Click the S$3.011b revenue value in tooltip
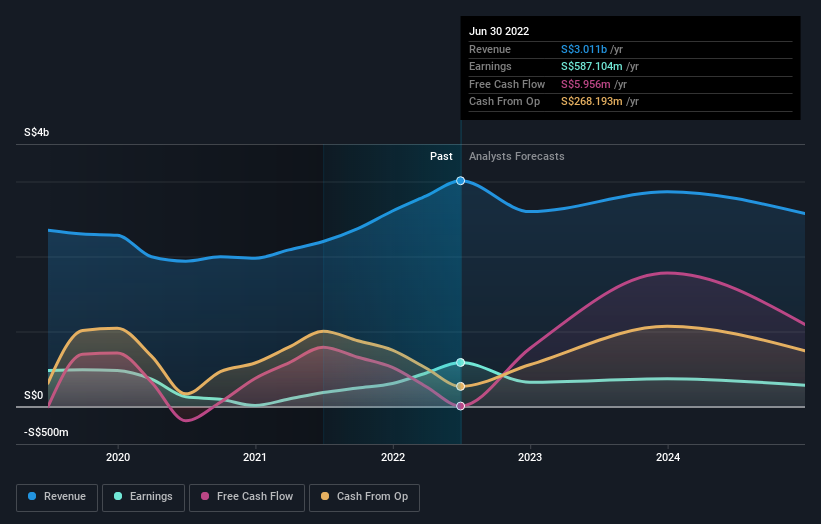The image size is (821, 524). coord(584,49)
